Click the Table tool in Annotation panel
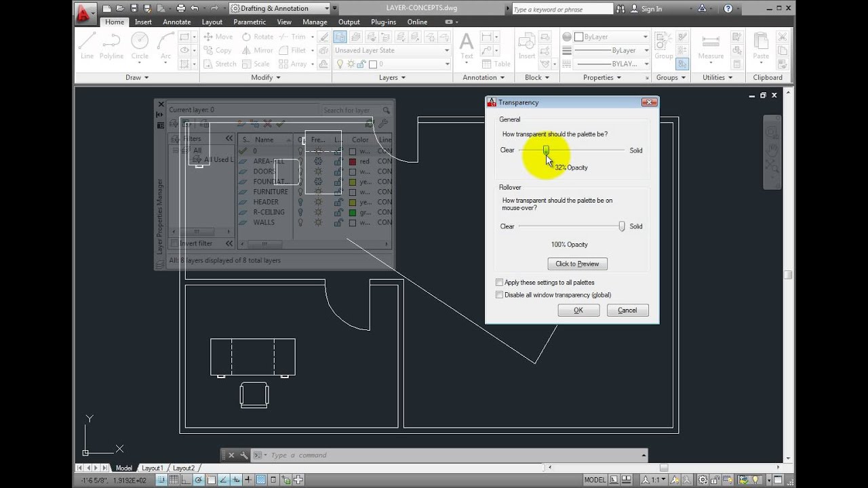This screenshot has height=488, width=868. (497, 64)
